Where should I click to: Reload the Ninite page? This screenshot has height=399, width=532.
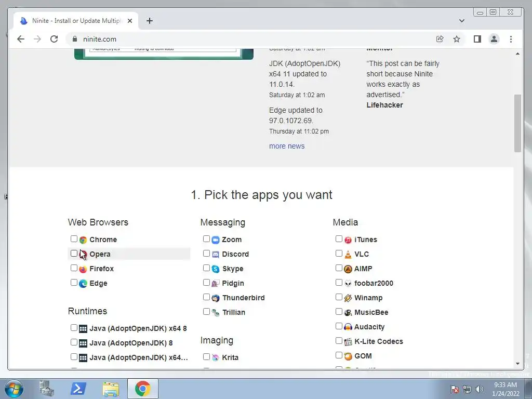click(x=54, y=39)
